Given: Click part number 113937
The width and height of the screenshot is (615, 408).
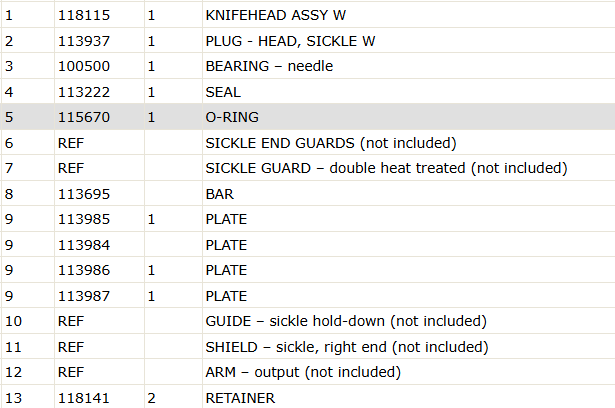Looking at the screenshot, I should click(x=84, y=41).
